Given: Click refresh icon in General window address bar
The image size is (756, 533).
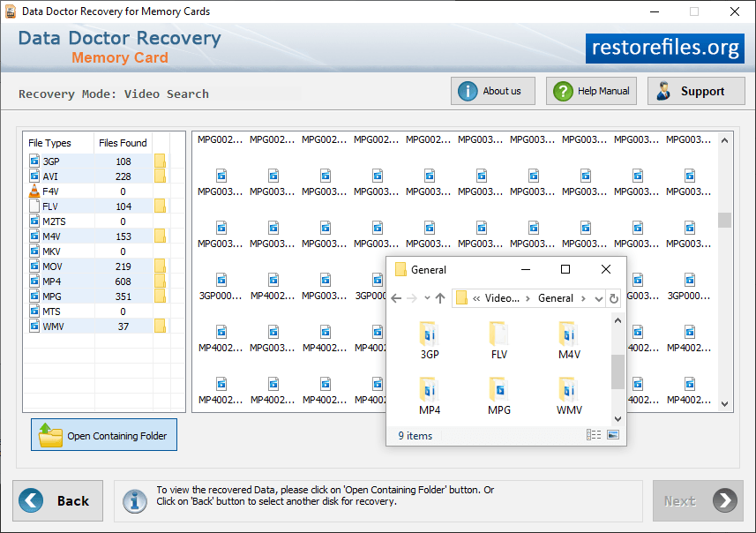Looking at the screenshot, I should [613, 298].
